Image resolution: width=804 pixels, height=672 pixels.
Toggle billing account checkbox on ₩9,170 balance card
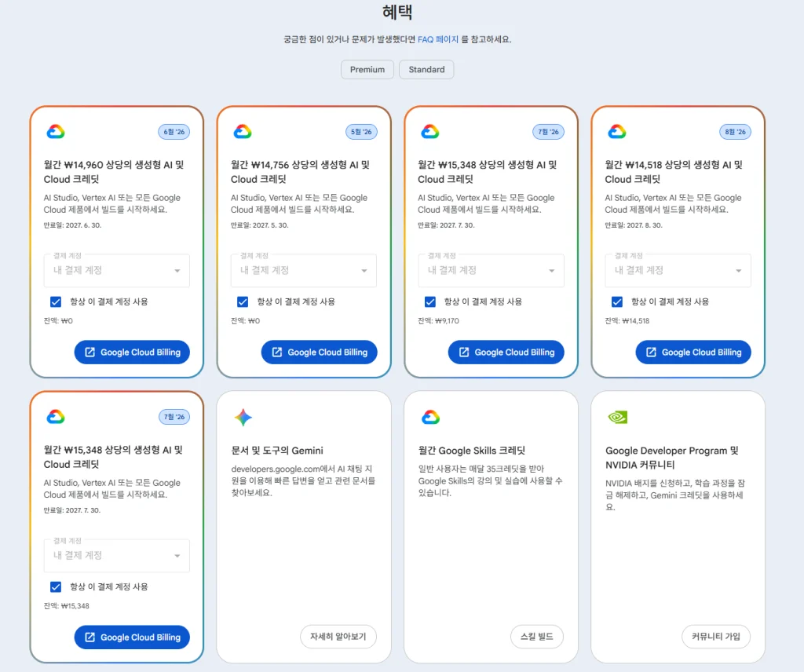[430, 302]
